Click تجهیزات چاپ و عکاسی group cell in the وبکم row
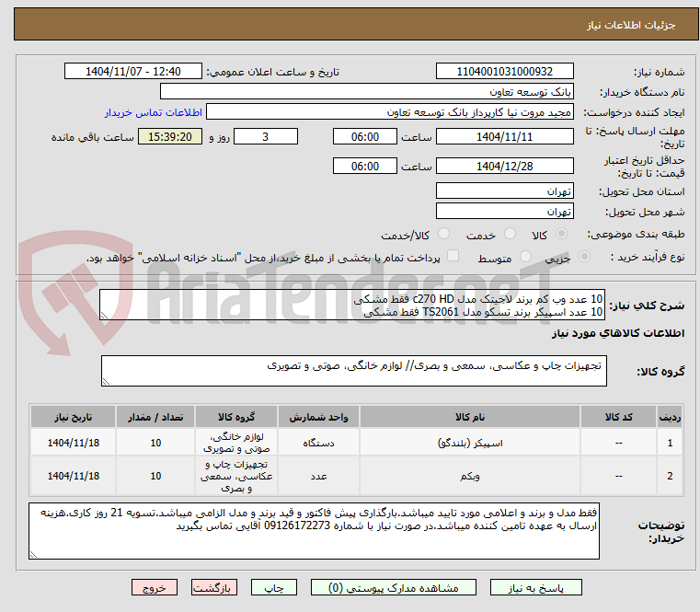This screenshot has width=700, height=612. coord(236,476)
